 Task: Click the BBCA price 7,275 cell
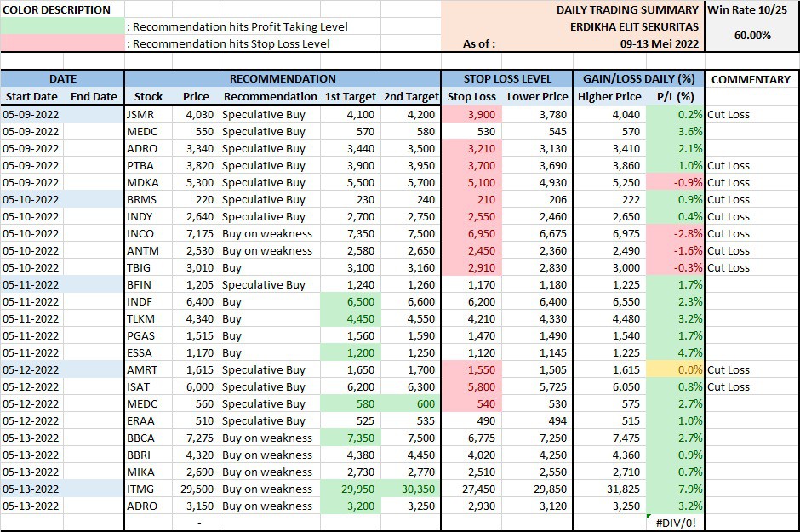pos(195,438)
